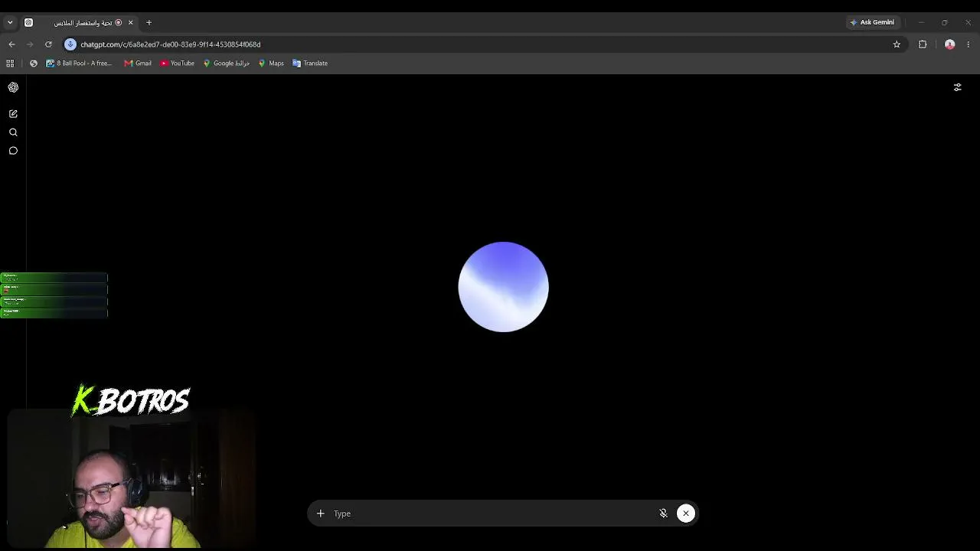Open the Gmail bookmark
980x551 pixels.
[138, 64]
